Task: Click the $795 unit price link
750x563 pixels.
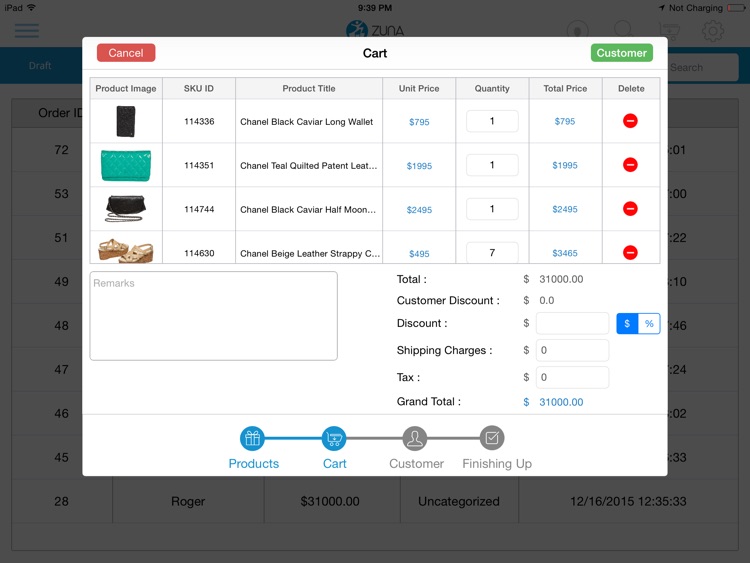Action: pyautogui.click(x=419, y=122)
